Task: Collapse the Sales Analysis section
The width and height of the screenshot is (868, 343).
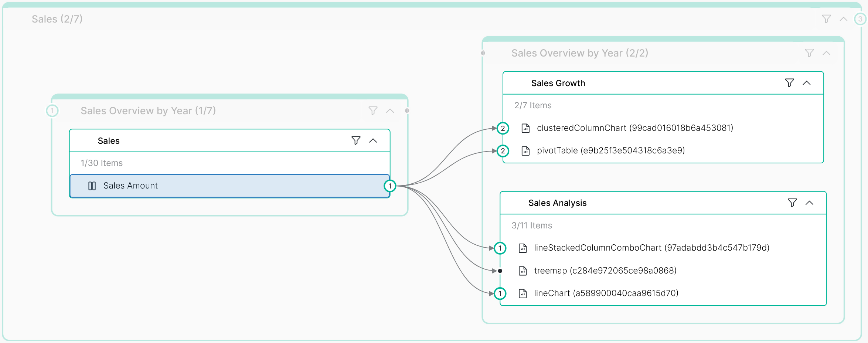Action: click(809, 203)
